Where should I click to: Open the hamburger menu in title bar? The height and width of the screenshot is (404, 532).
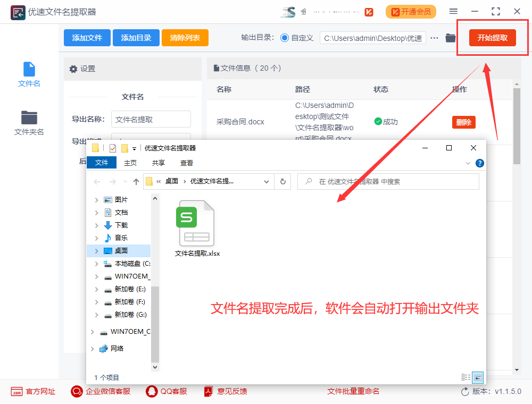click(x=453, y=11)
